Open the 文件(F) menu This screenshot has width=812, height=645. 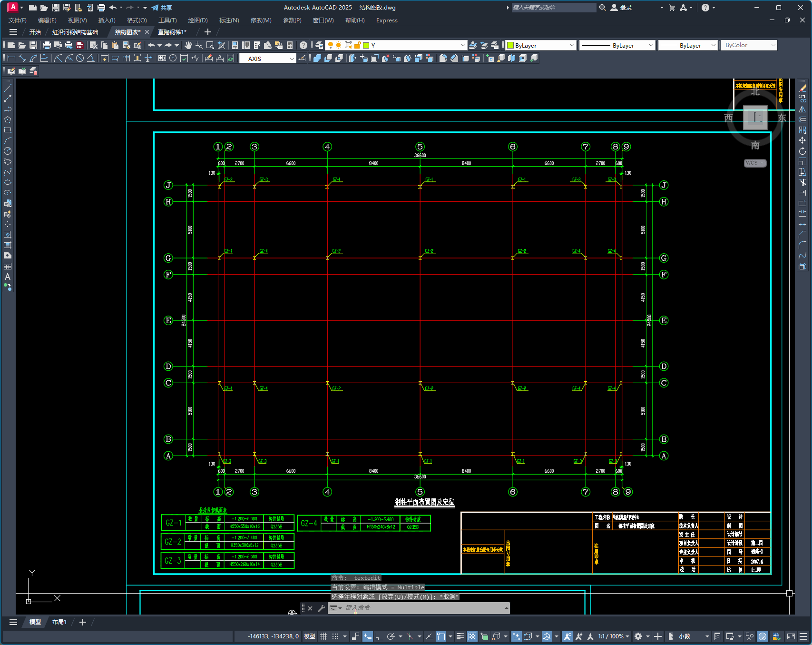click(18, 20)
